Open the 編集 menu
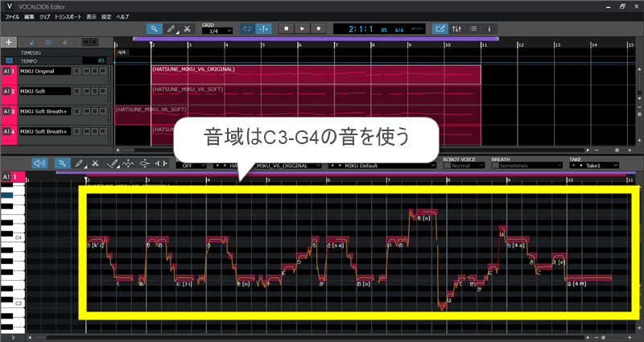The image size is (644, 342). tap(29, 17)
